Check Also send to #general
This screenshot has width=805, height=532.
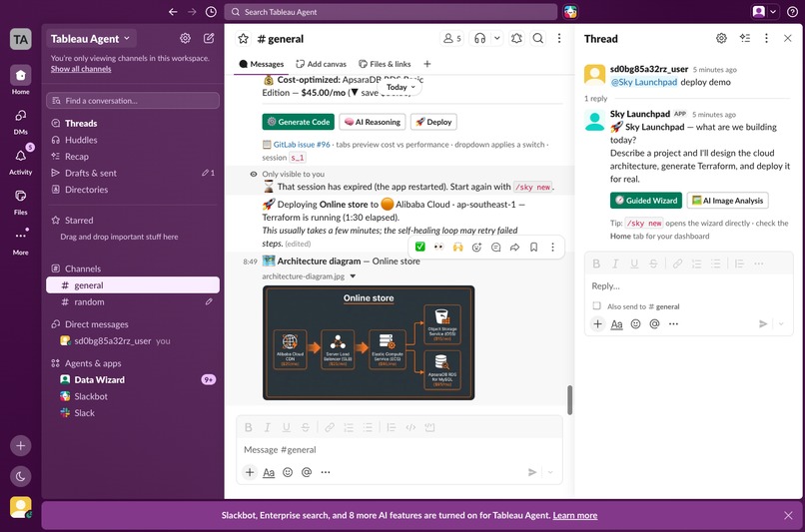pos(596,305)
